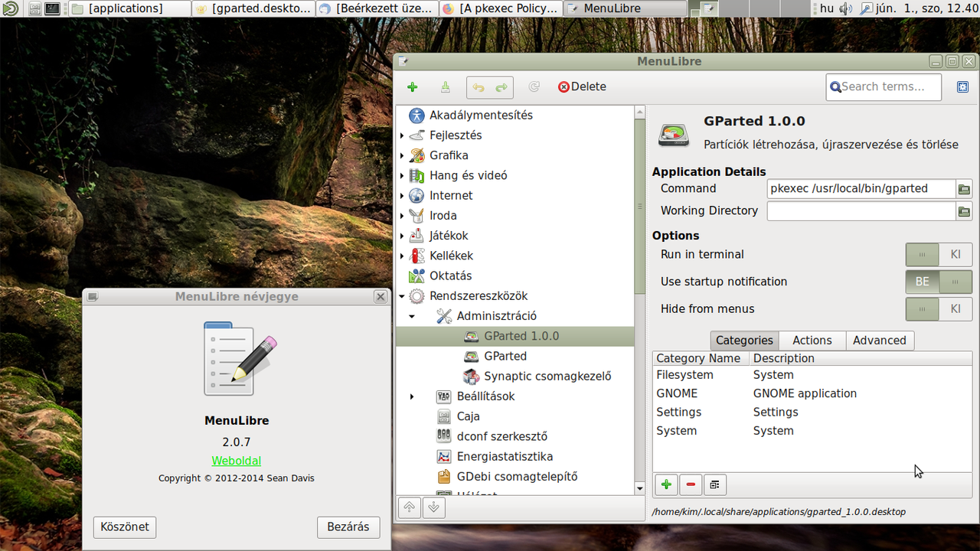Viewport: 980px width, 551px height.
Task: Select GDebi csomagtelepítő launcher
Action: (515, 477)
